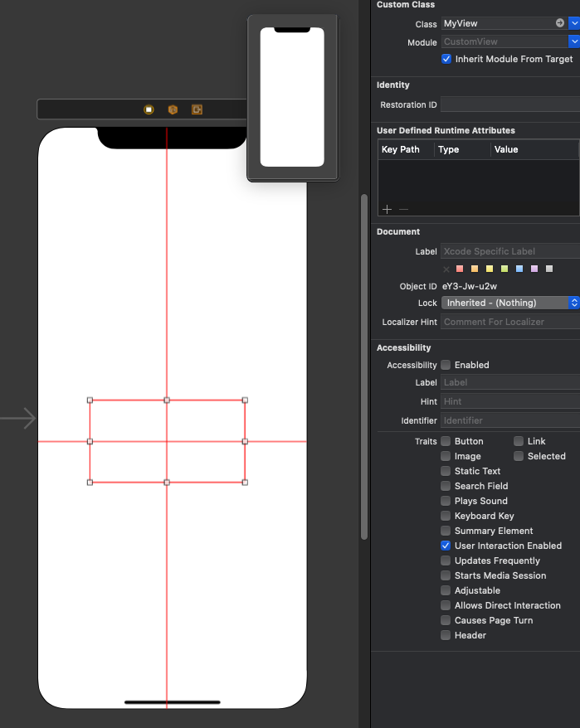Check Allows Direct Interaction trait
This screenshot has height=728, width=580.
click(446, 605)
